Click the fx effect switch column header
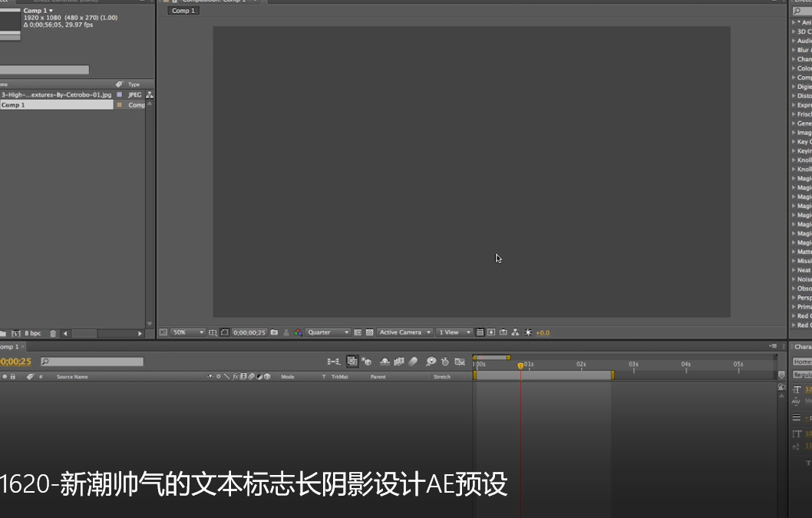The width and height of the screenshot is (812, 518). (x=235, y=377)
